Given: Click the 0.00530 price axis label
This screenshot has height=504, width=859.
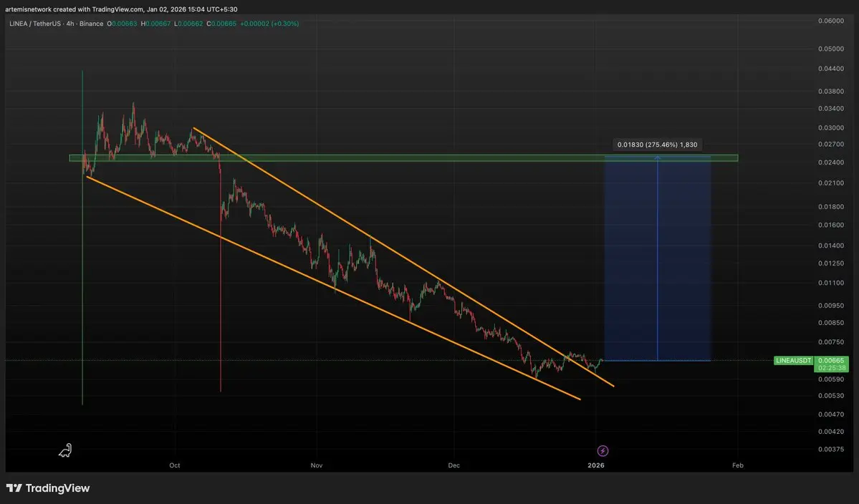Looking at the screenshot, I should click(x=831, y=395).
